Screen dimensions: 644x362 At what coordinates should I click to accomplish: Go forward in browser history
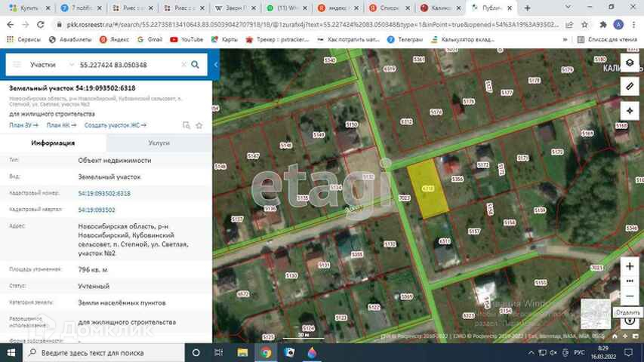26,25
